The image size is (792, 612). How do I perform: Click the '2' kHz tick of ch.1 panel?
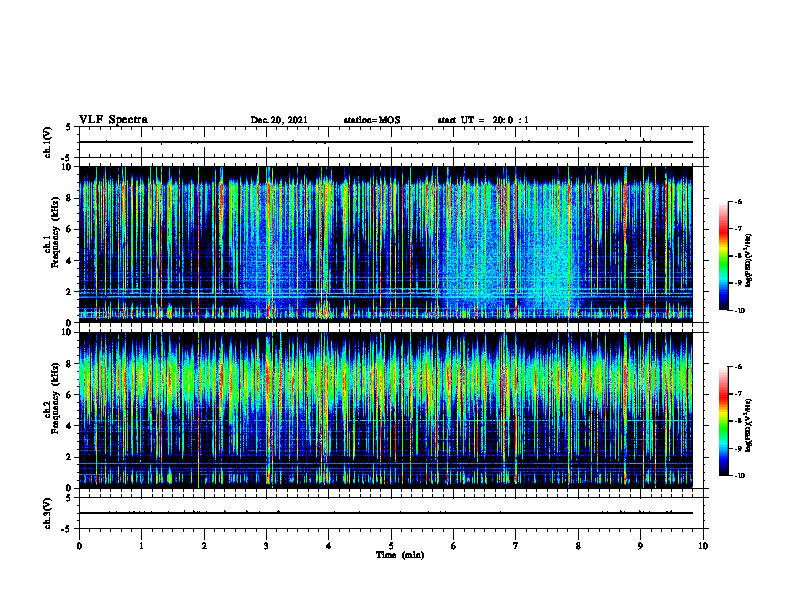[x=70, y=292]
